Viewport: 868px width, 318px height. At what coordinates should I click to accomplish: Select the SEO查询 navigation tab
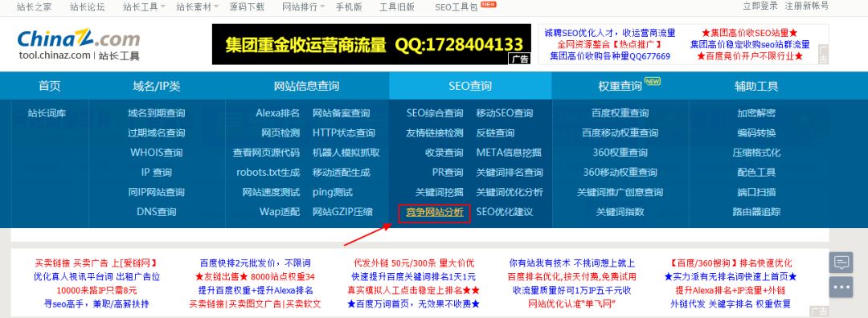coord(470,86)
